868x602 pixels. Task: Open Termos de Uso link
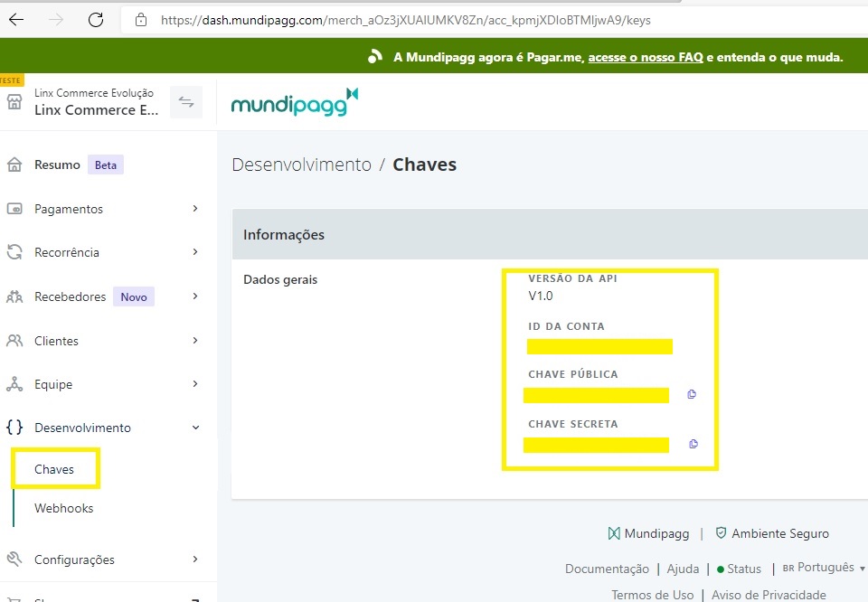coord(653,595)
